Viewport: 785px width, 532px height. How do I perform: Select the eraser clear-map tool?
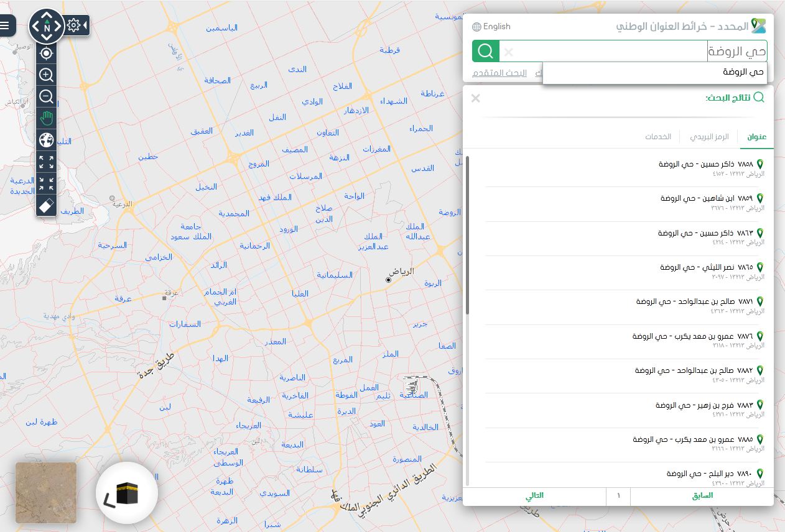[x=45, y=204]
